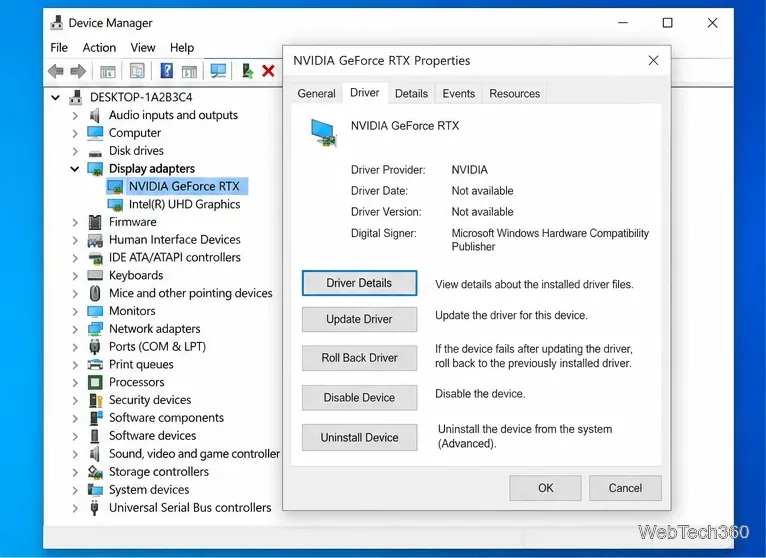Collapse the DESKTOP-1A2B3C4 root node
This screenshot has height=558, width=766.
(55, 97)
